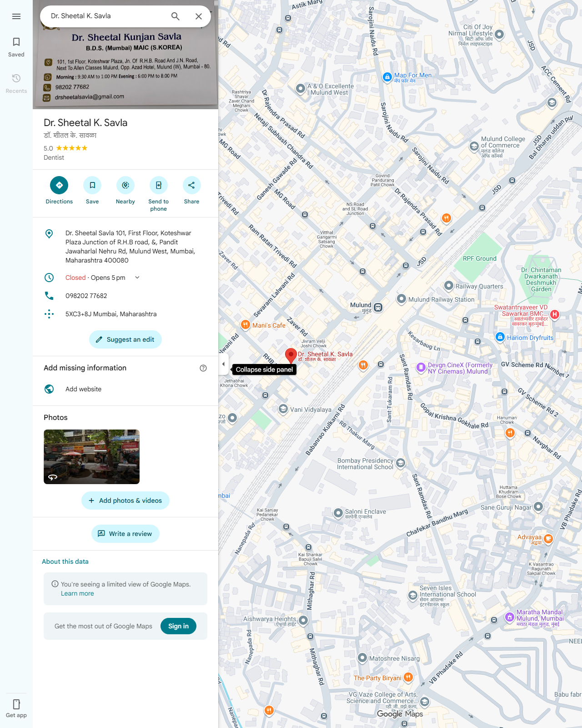Open Recents in sidebar
The width and height of the screenshot is (582, 728).
16,84
